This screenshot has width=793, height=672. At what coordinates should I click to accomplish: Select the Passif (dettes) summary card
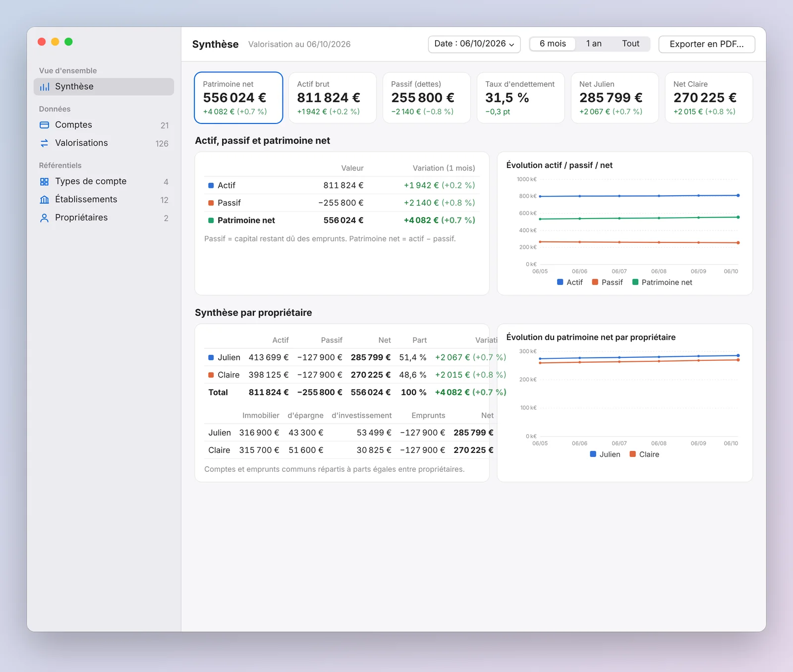(x=427, y=98)
